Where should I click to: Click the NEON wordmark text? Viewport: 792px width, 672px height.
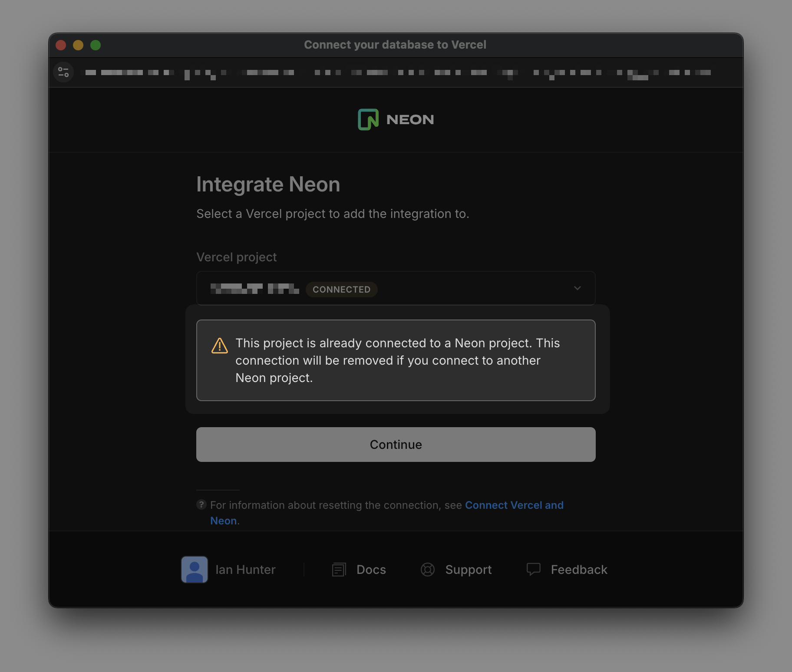pyautogui.click(x=410, y=119)
